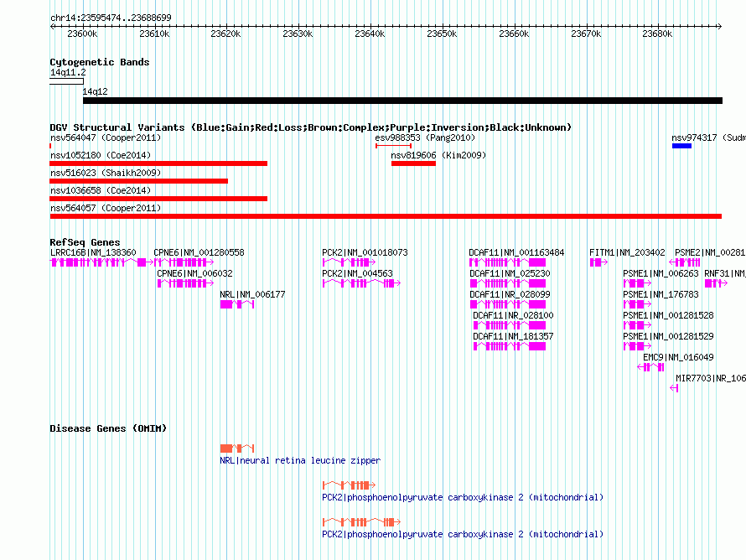Screen dimensions: 746x560
Task: Open the RefSeq Genes track title
Action: (85, 242)
